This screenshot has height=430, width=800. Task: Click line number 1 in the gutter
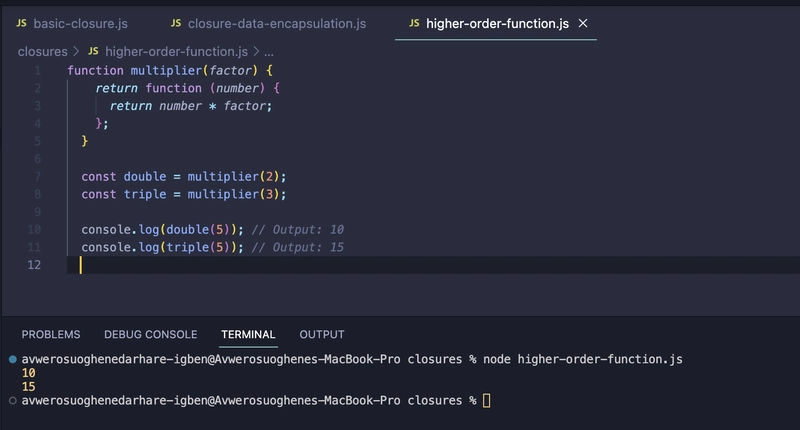(37, 71)
